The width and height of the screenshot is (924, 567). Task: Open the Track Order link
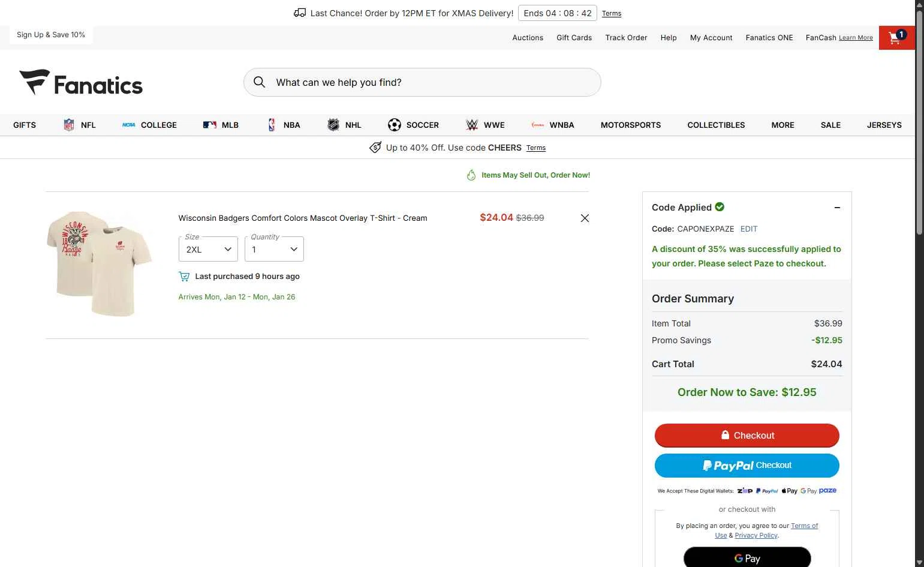click(x=626, y=38)
